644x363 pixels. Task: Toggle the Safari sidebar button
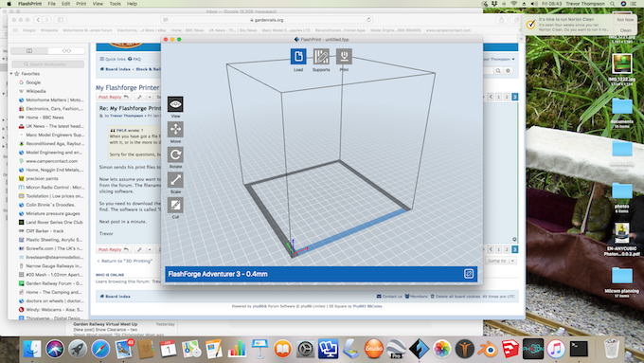tap(61, 20)
